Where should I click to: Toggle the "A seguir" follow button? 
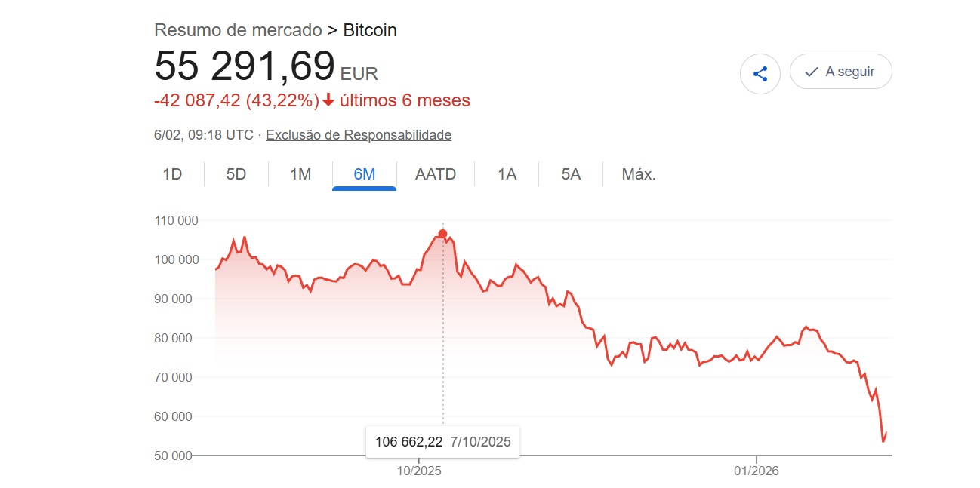[x=840, y=72]
